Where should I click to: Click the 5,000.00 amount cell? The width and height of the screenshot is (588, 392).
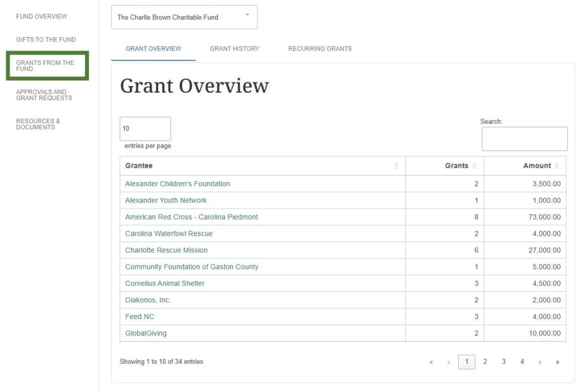click(x=525, y=267)
